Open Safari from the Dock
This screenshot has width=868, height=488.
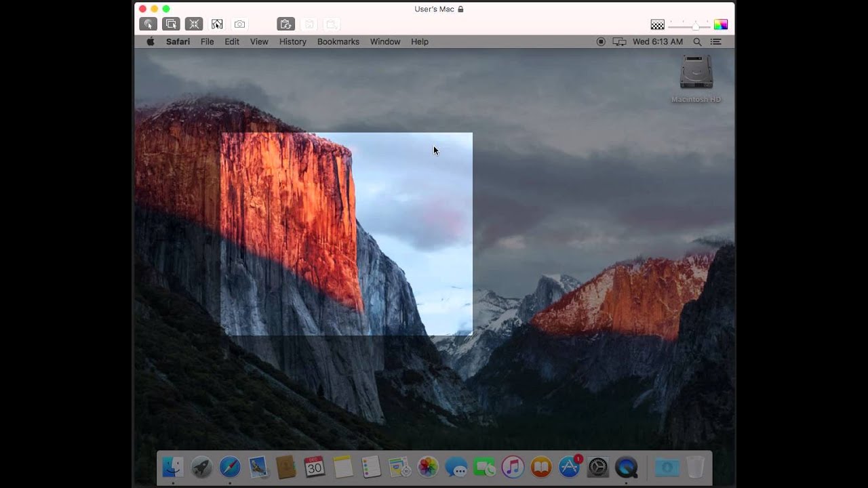(x=230, y=467)
